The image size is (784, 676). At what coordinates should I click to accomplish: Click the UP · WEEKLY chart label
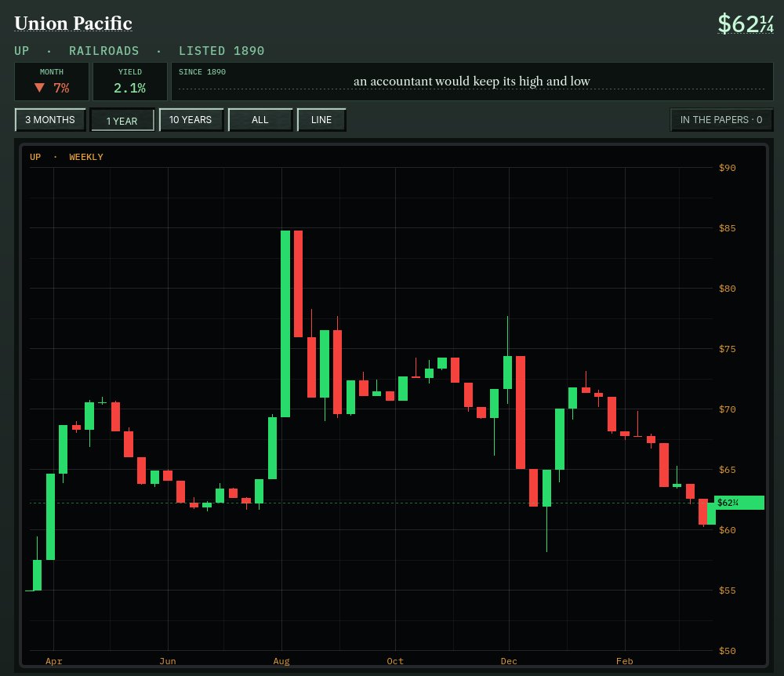(67, 157)
